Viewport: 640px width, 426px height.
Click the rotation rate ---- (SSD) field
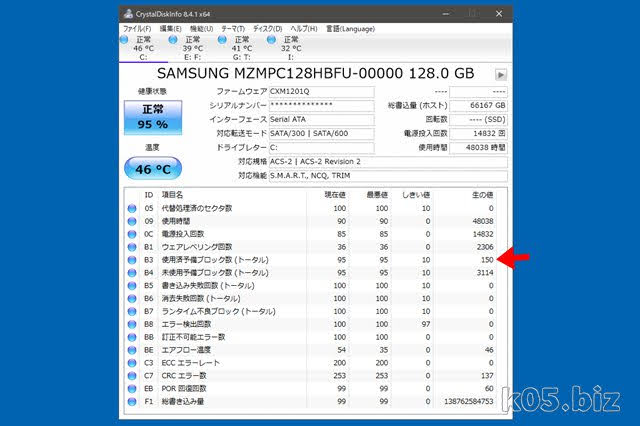point(478,120)
